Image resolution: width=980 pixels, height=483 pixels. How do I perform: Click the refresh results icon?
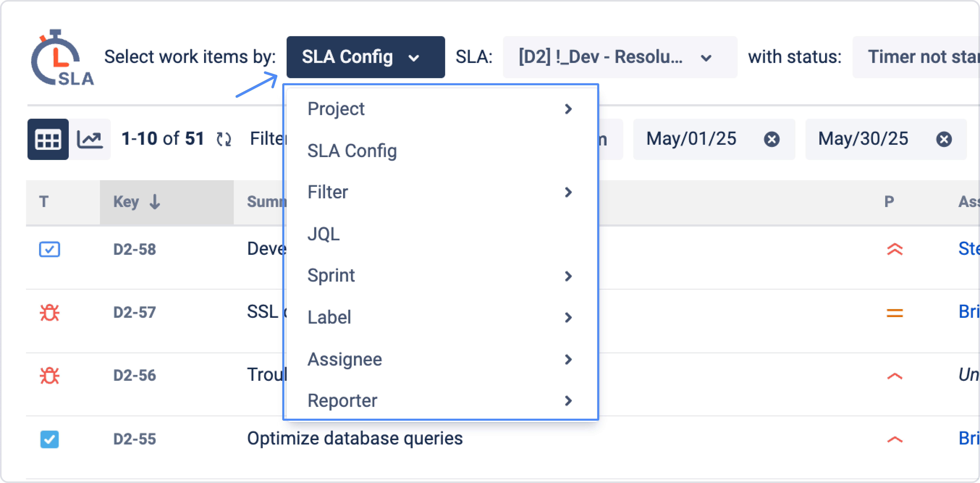coord(224,139)
